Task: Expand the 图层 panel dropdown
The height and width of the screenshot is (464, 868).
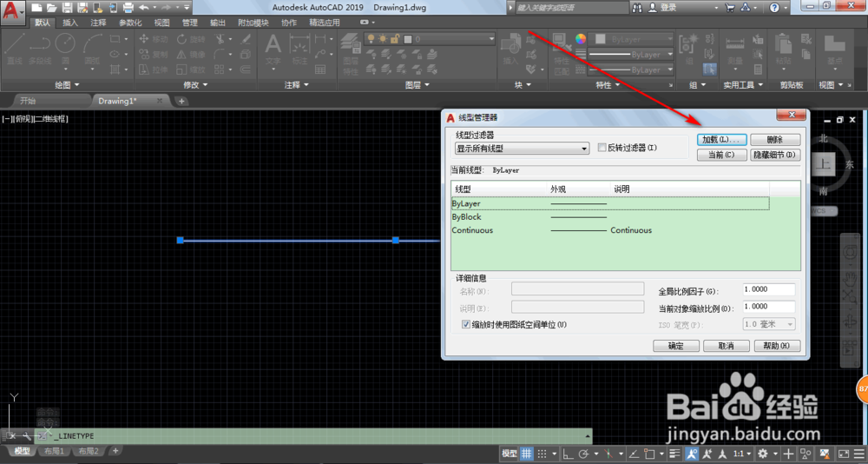Action: [419, 85]
